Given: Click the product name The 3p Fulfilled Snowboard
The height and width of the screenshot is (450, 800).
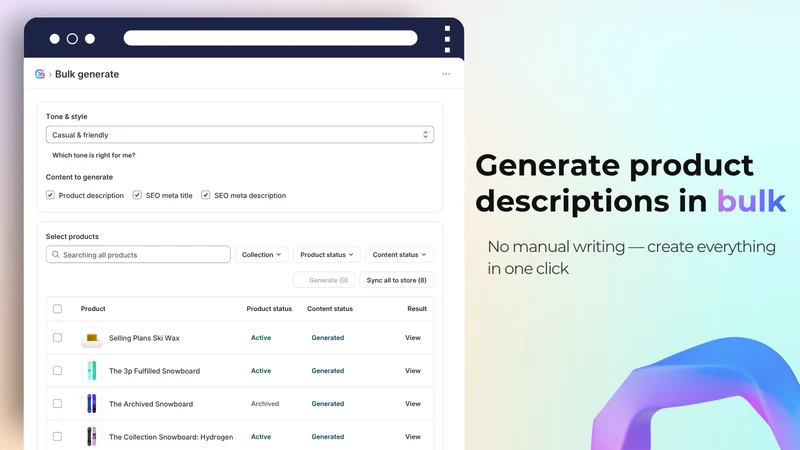Looking at the screenshot, I should tap(154, 371).
